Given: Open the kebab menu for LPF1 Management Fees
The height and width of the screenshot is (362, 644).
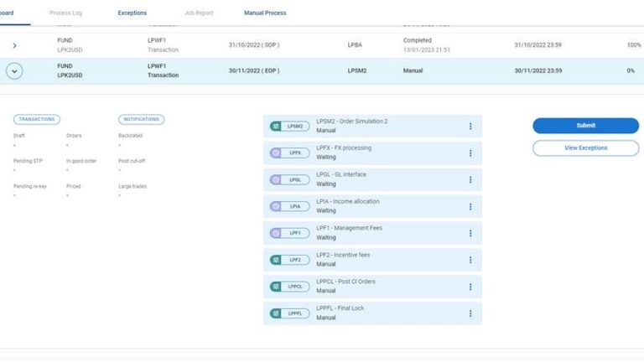Looking at the screenshot, I should (470, 233).
